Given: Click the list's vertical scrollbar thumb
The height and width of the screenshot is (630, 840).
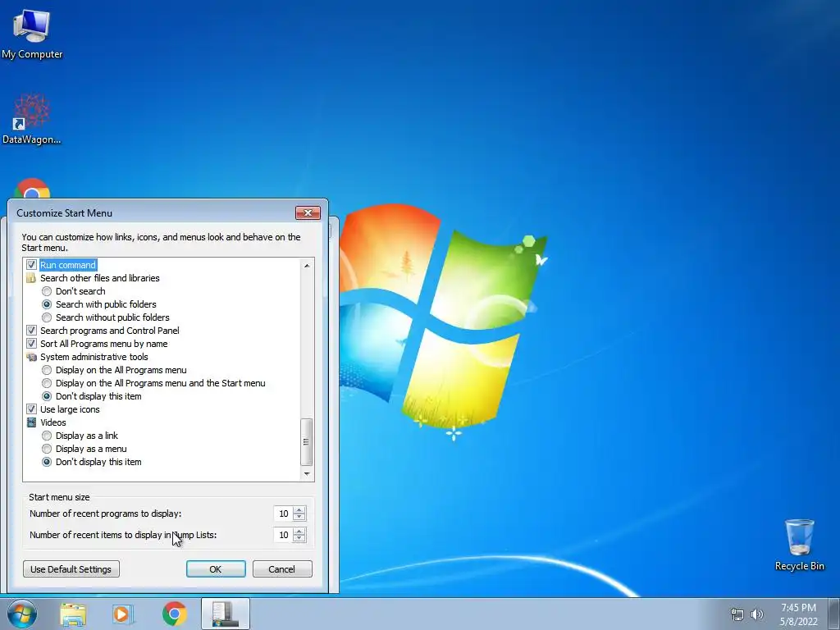Looking at the screenshot, I should (307, 442).
